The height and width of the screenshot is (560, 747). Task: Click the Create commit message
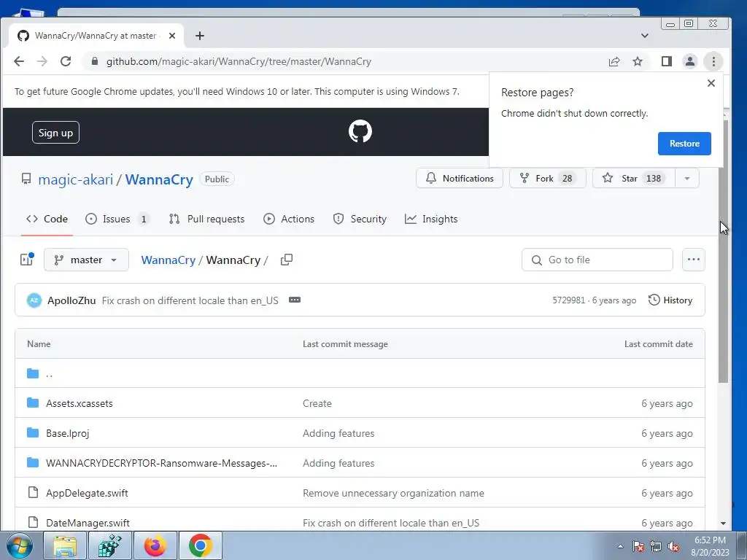coord(317,403)
